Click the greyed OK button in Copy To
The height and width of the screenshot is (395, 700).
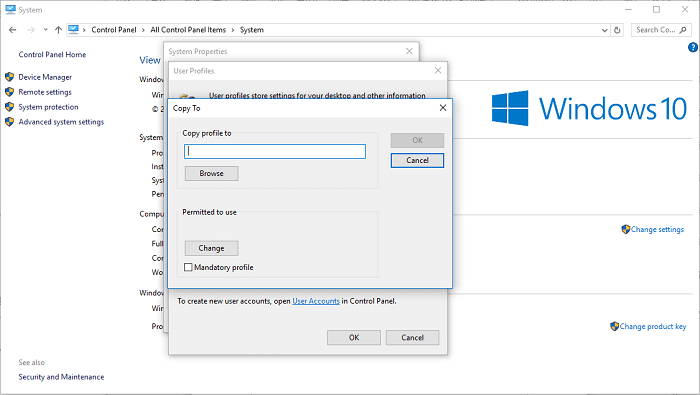[x=417, y=140]
